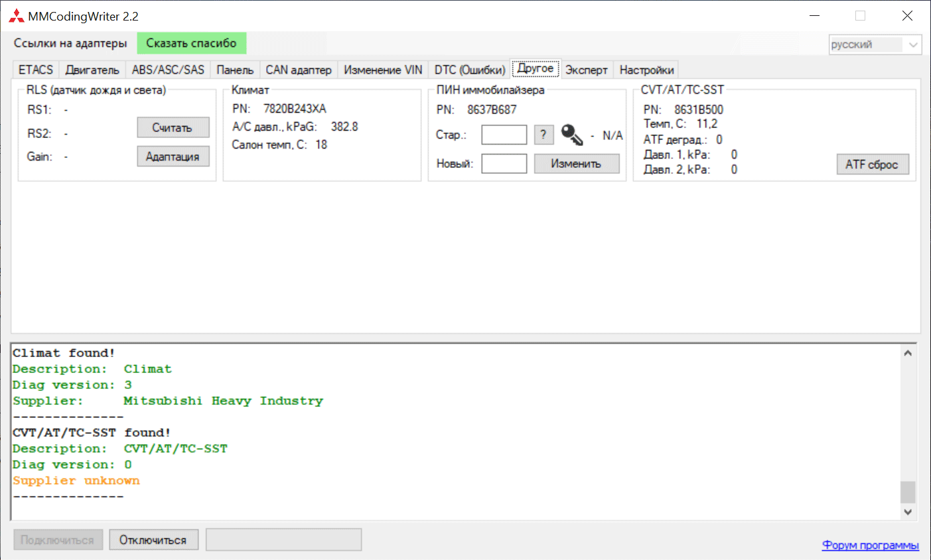Click the Gain label in RLS group
Screen dimensions: 931x560
click(x=39, y=157)
